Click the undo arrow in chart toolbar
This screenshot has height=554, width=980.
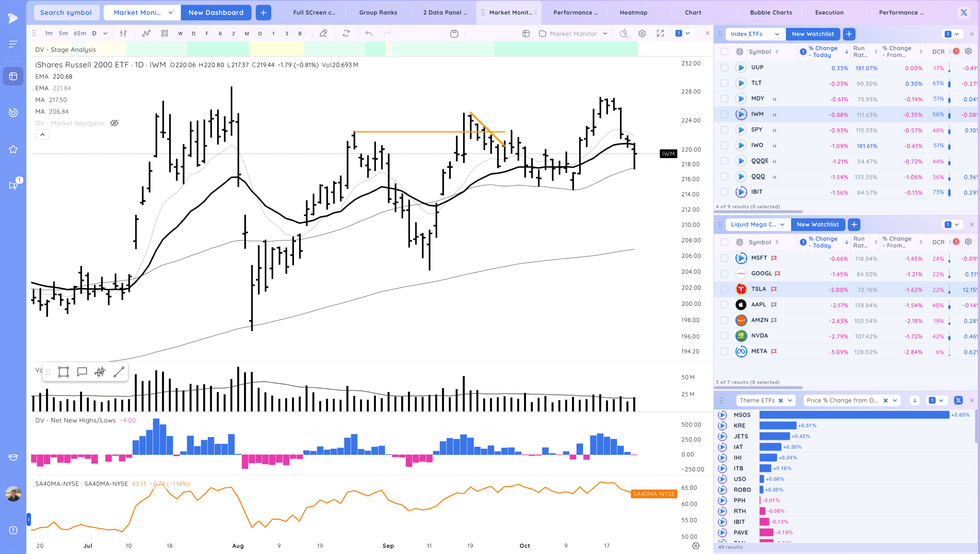pos(368,34)
